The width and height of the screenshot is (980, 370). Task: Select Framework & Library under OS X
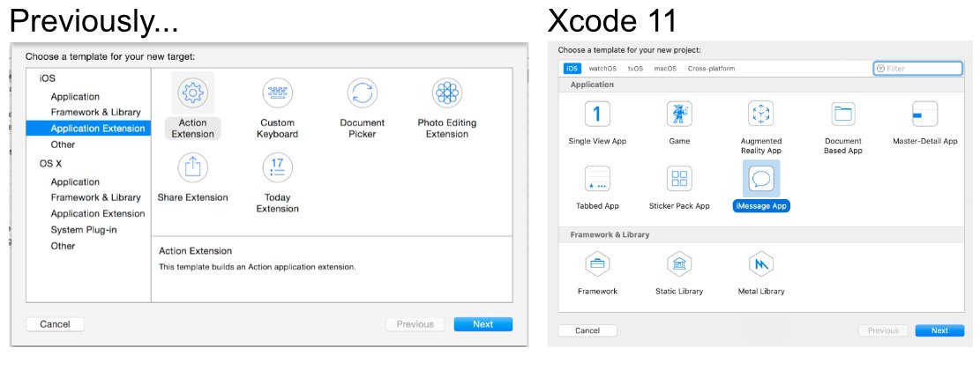tap(95, 197)
